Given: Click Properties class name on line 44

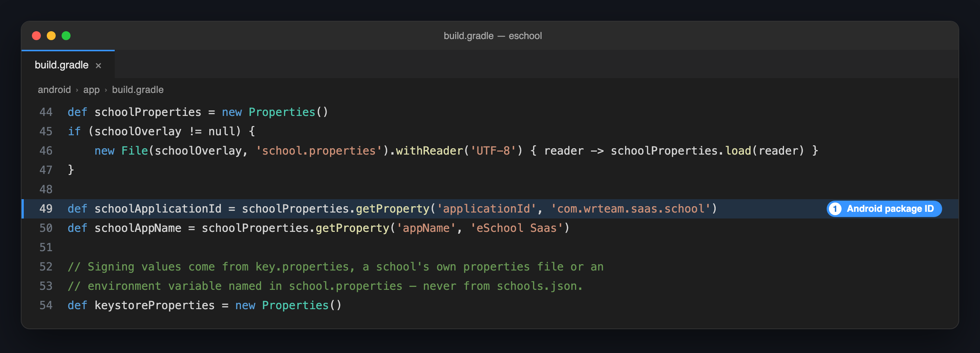Looking at the screenshot, I should pos(282,112).
